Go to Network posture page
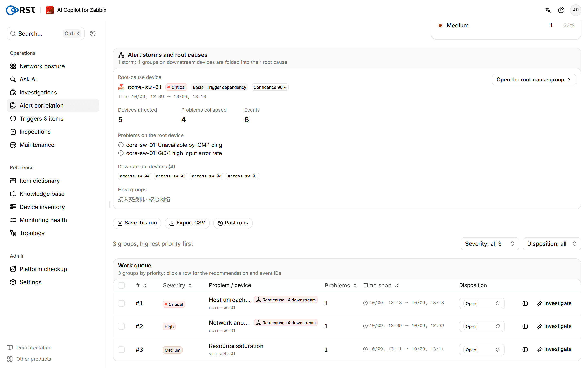The image size is (588, 368). tap(53, 66)
